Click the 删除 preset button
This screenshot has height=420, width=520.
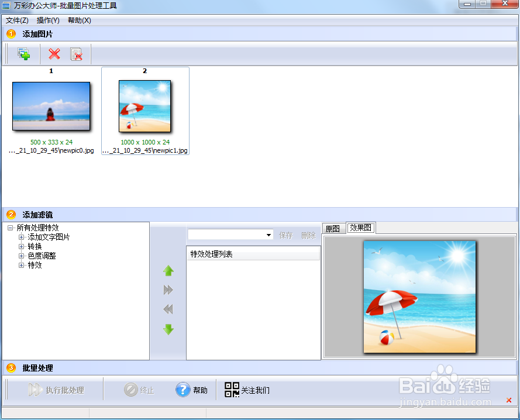308,235
